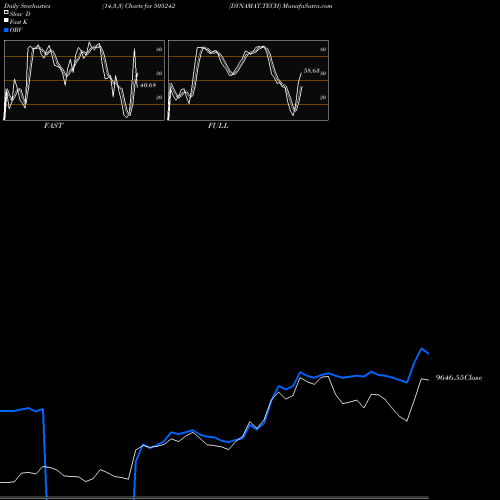Click the blue OBV legend swatch
500x500 pixels.
coord(6,30)
